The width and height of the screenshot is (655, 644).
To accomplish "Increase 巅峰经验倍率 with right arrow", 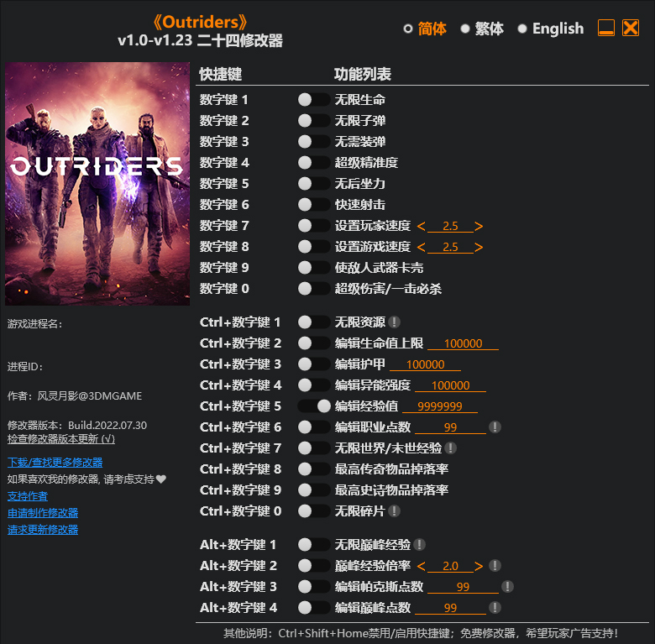I will point(479,566).
